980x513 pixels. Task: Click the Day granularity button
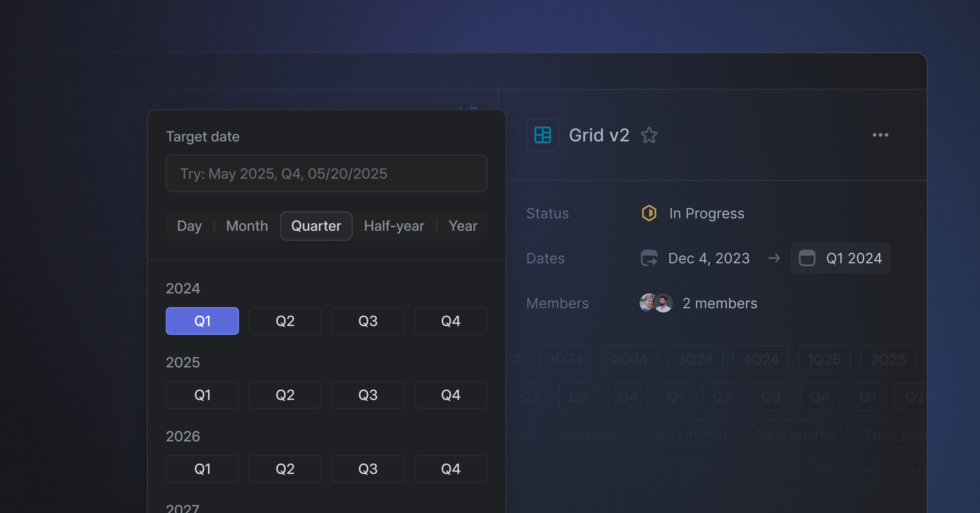tap(188, 225)
